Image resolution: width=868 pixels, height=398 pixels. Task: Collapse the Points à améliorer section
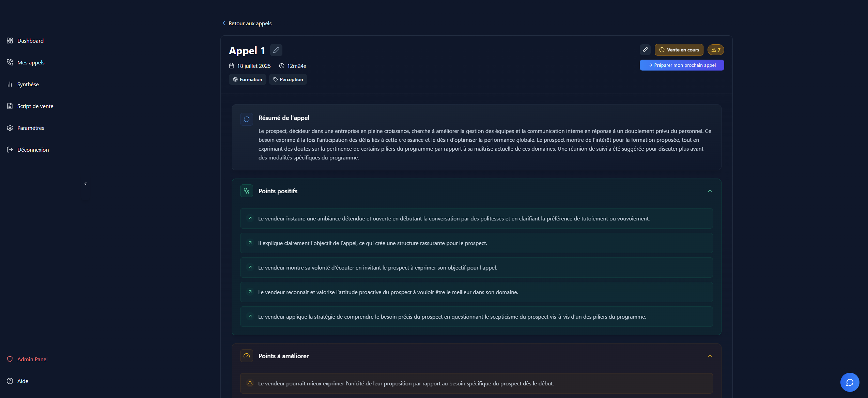pyautogui.click(x=710, y=356)
